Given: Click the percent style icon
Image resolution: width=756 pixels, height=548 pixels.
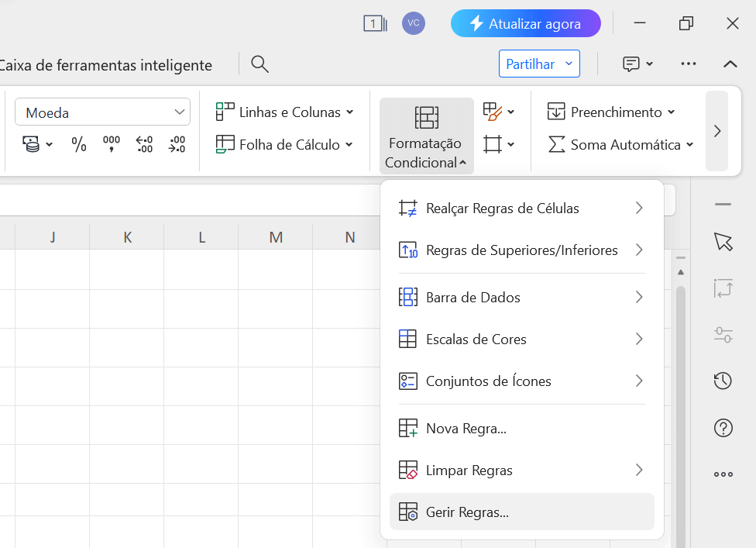Looking at the screenshot, I should coord(79,144).
